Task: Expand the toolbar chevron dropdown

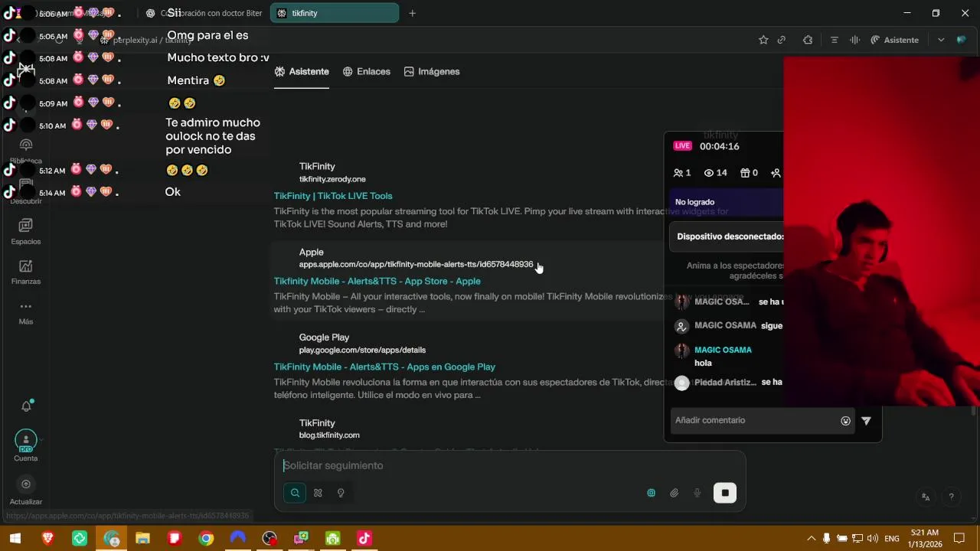Action: (x=941, y=40)
